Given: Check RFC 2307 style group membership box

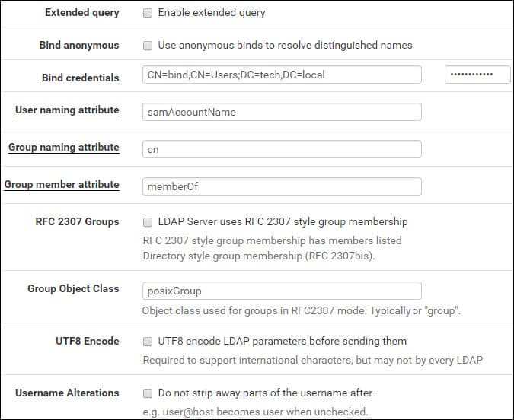Looking at the screenshot, I should (x=148, y=222).
